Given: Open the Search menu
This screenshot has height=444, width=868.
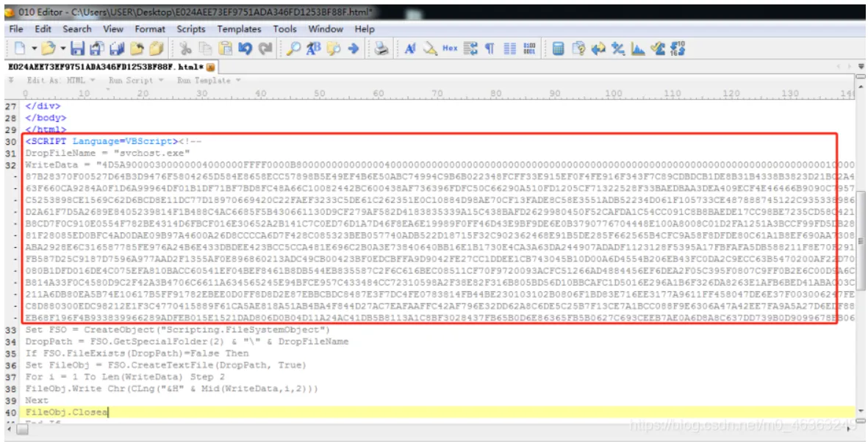Looking at the screenshot, I should tap(77, 29).
